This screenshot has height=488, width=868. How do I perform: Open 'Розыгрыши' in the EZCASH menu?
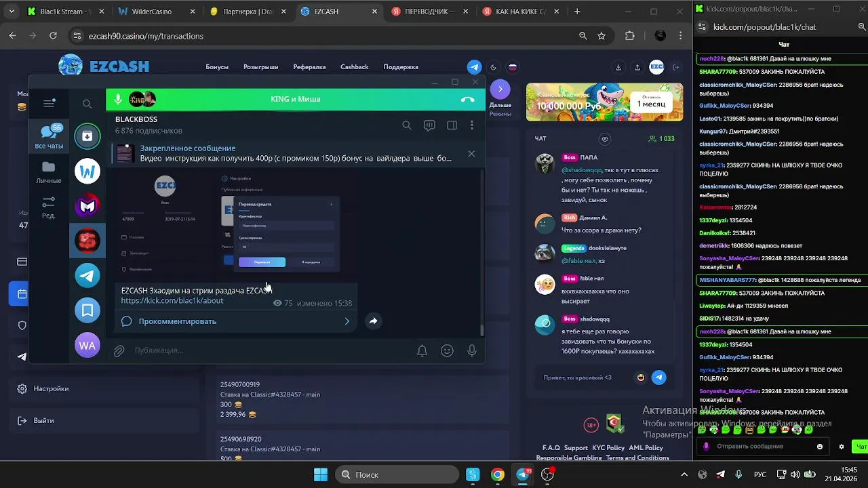[x=261, y=67]
